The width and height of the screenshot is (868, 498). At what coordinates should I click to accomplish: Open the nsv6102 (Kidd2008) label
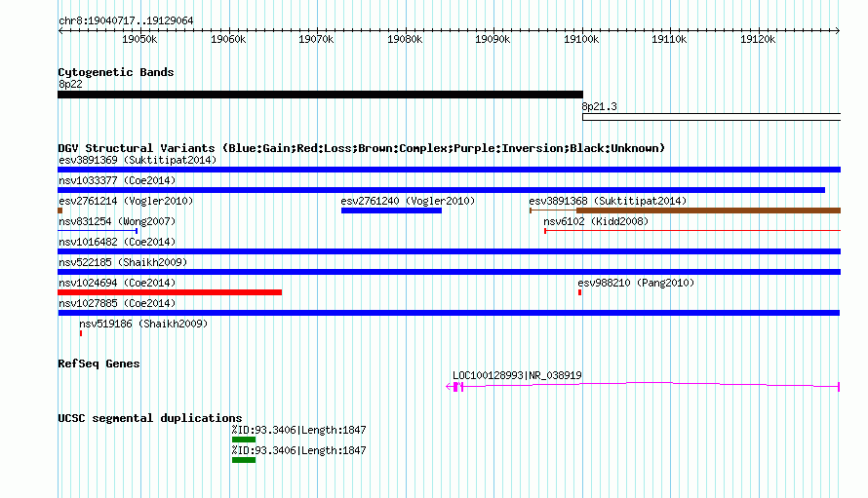[596, 221]
